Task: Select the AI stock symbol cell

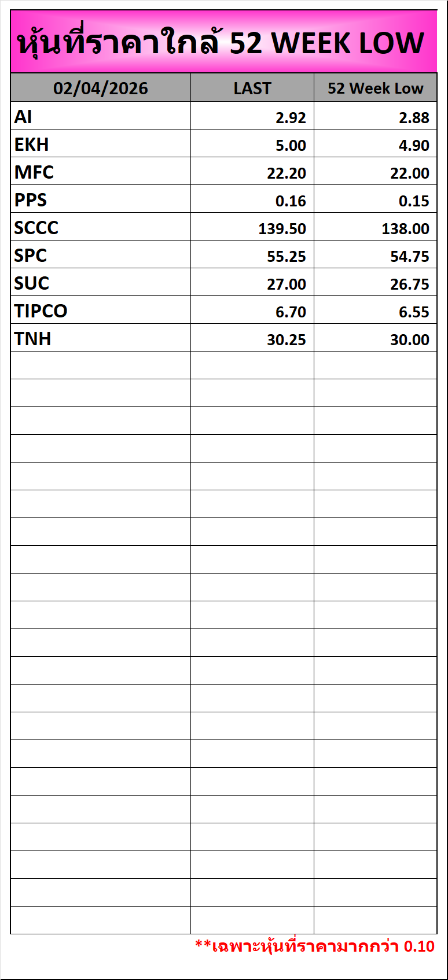Action: [23, 117]
